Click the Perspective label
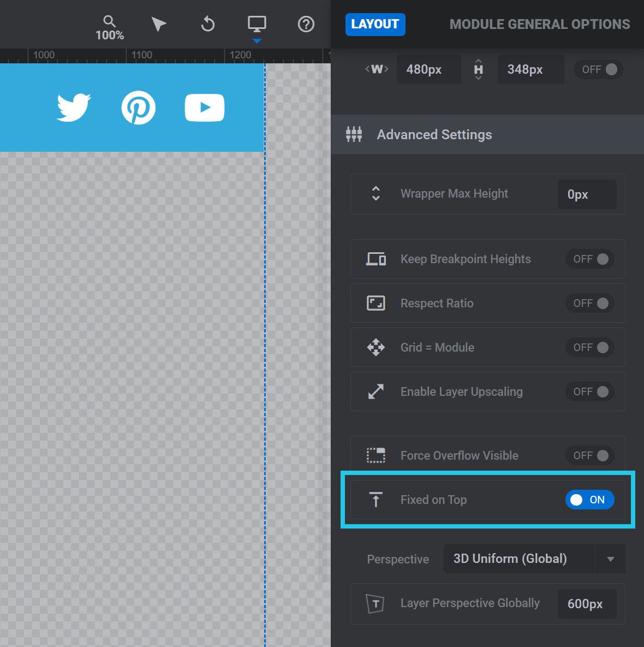This screenshot has width=644, height=647. [398, 559]
